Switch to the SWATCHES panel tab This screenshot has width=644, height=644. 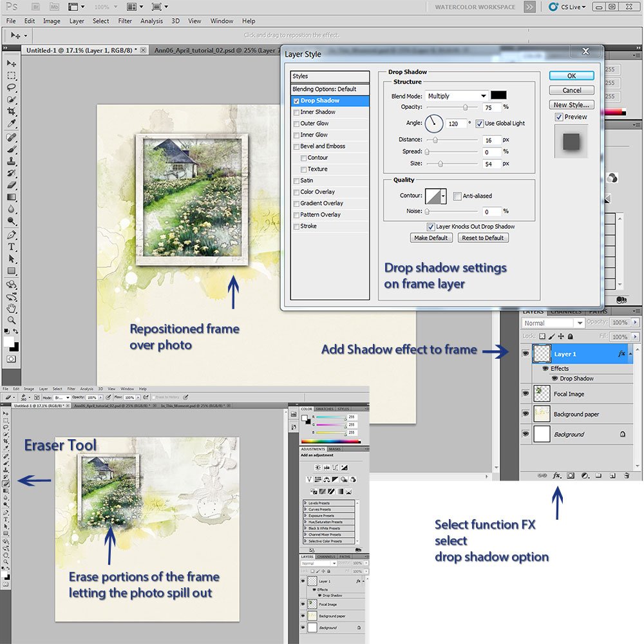[324, 409]
